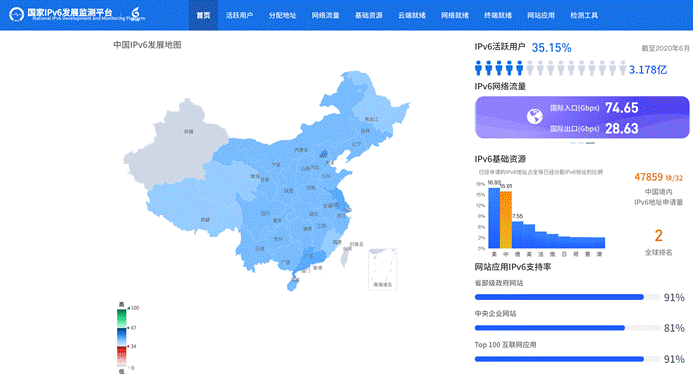Click the IPv6基础资源 heading
693x383 pixels.
500,159
